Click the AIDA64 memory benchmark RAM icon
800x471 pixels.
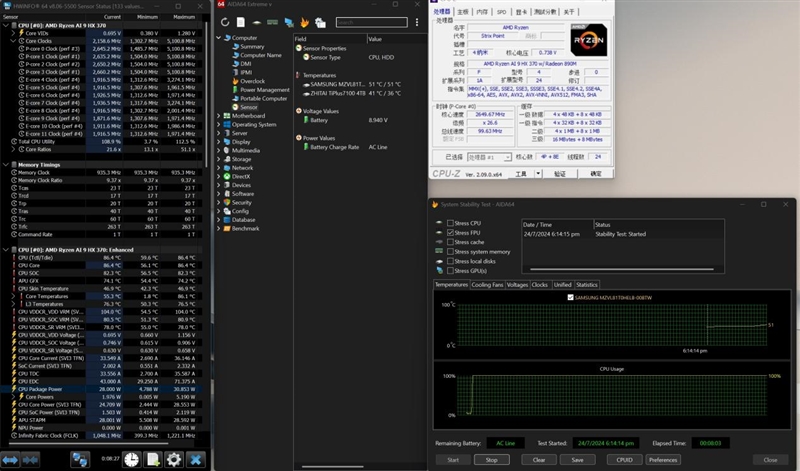tap(272, 22)
